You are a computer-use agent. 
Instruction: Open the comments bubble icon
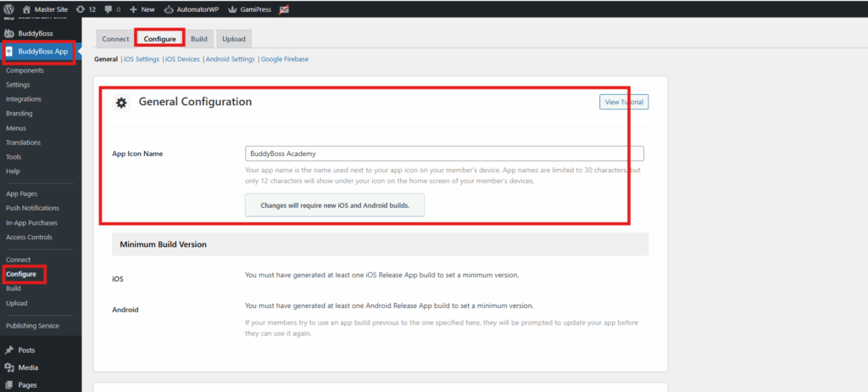coord(108,8)
